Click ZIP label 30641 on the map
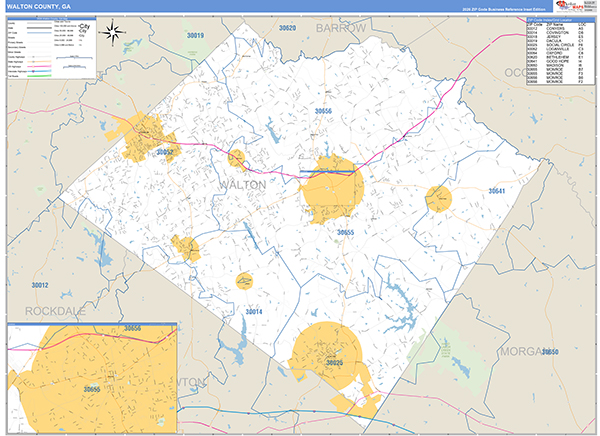The image size is (600, 436). 497,191
